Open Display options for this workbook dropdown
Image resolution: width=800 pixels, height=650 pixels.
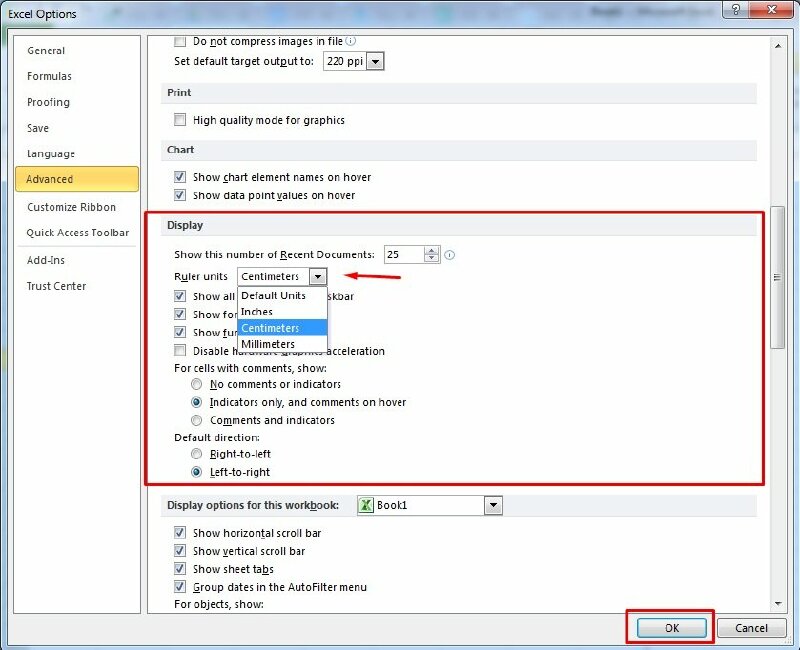click(492, 506)
